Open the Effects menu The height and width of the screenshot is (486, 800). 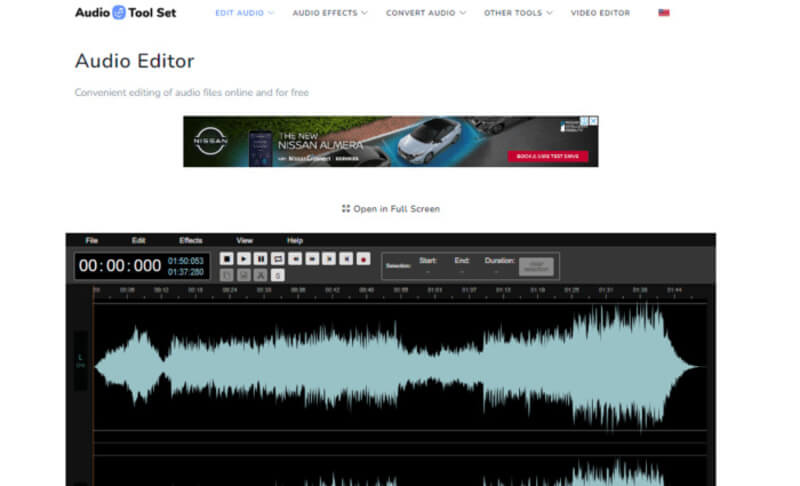191,241
